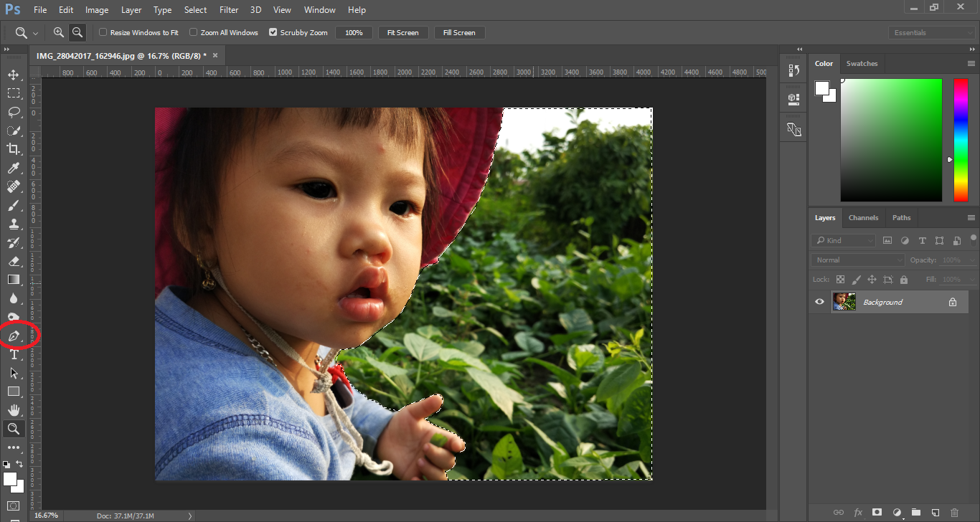Add a layer mask
The image size is (980, 522).
(877, 512)
